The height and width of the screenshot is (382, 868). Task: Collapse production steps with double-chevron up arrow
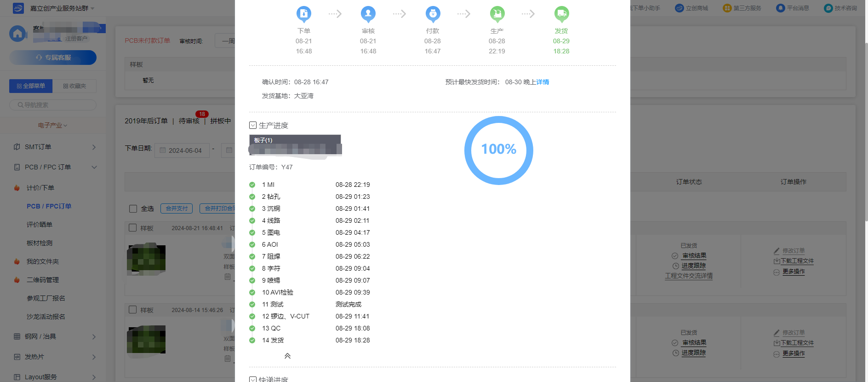(x=287, y=356)
